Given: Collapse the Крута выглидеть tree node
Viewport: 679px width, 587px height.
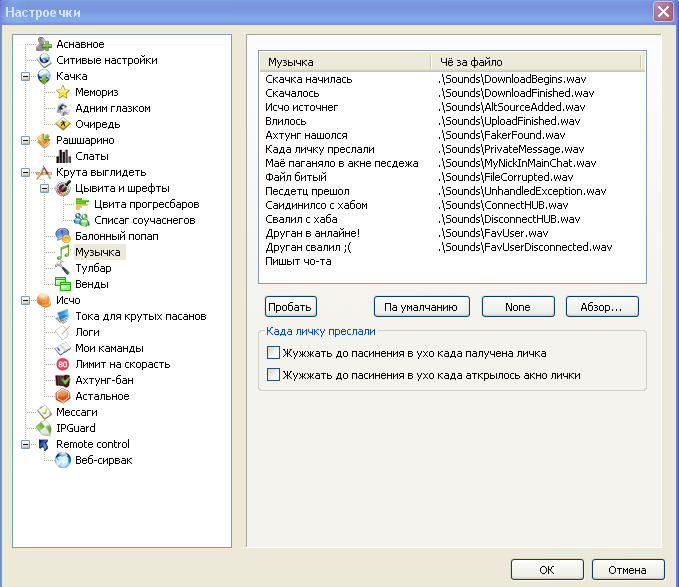Looking at the screenshot, I should pyautogui.click(x=25, y=172).
